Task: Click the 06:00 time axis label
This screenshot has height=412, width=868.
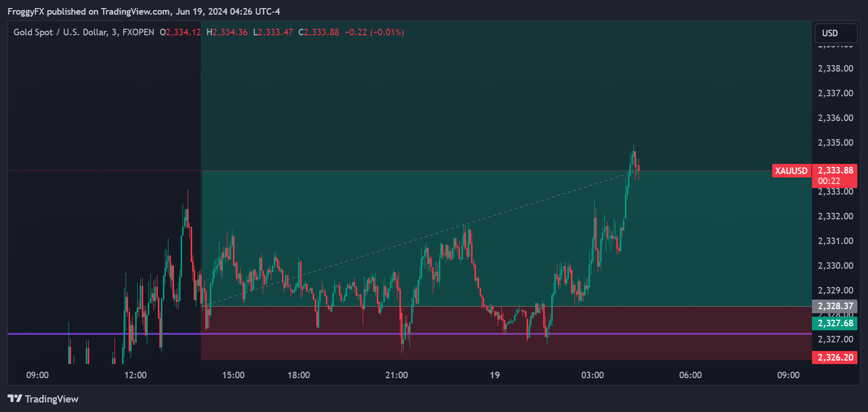Action: (690, 375)
